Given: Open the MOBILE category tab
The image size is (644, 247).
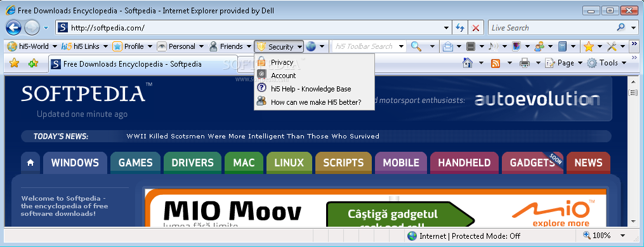Looking at the screenshot, I should 401,163.
